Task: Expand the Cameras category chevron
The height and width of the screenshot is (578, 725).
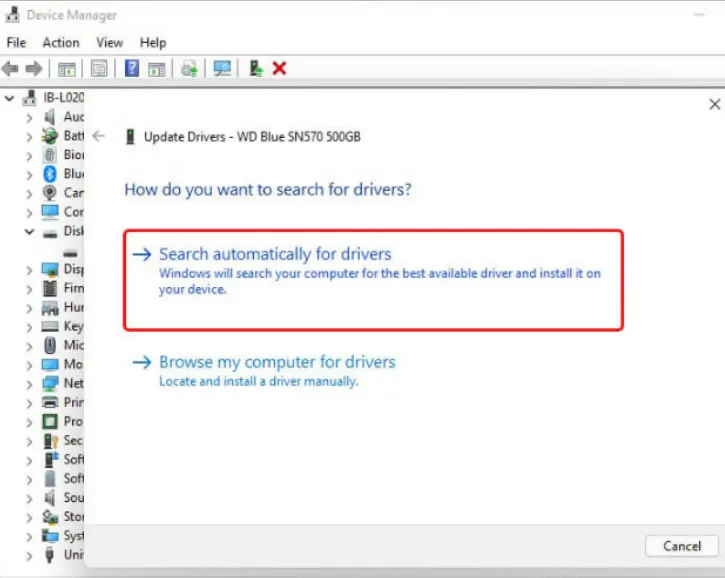Action: 29,194
